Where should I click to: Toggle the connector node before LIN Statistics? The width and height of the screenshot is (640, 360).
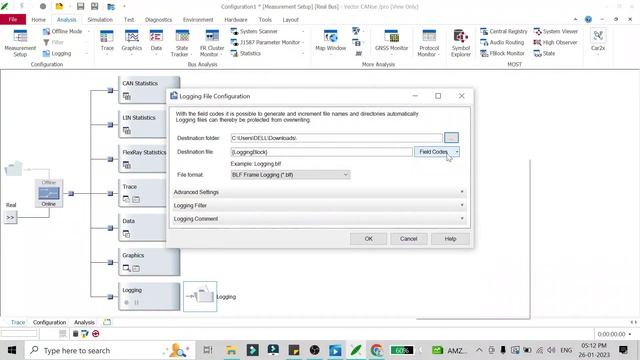110,124
